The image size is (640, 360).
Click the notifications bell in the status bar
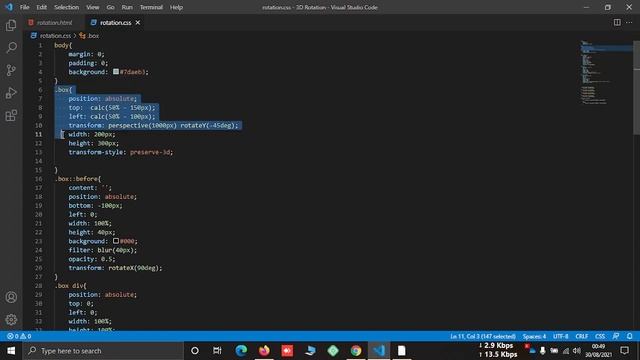tap(629, 336)
